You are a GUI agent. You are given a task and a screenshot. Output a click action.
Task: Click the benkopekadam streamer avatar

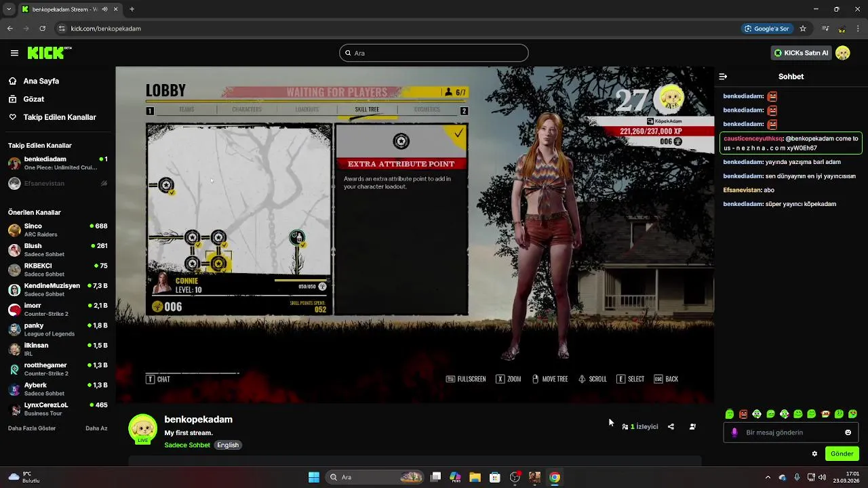[x=143, y=428]
